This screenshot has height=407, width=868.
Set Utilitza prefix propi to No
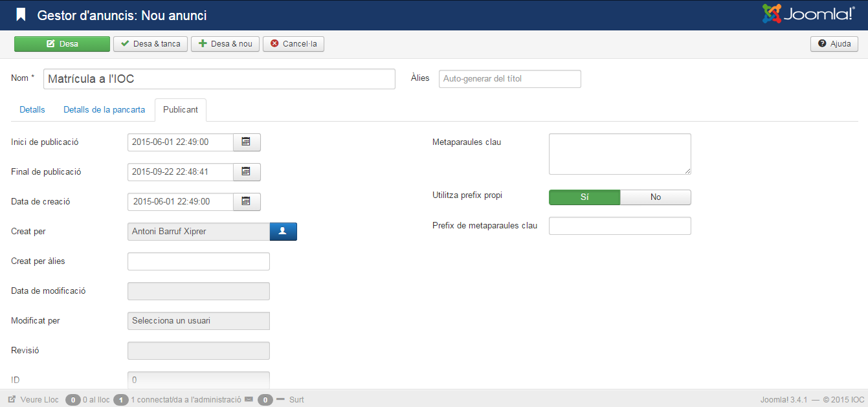coord(655,197)
